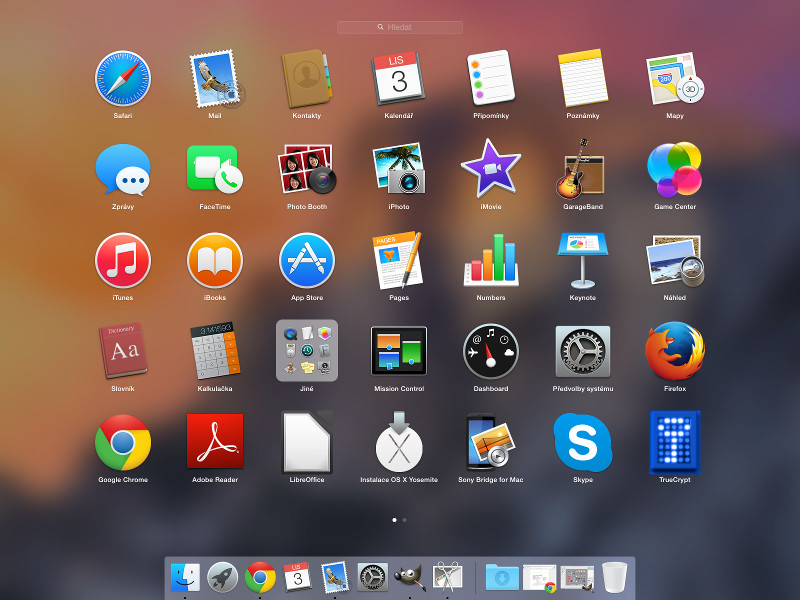The height and width of the screenshot is (600, 800).
Task: Open LibreOffice
Action: pyautogui.click(x=307, y=442)
